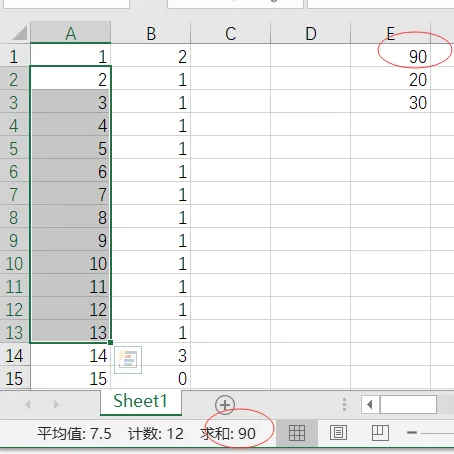Select row 14 header
Image resolution: width=454 pixels, height=454 pixels.
(15, 355)
